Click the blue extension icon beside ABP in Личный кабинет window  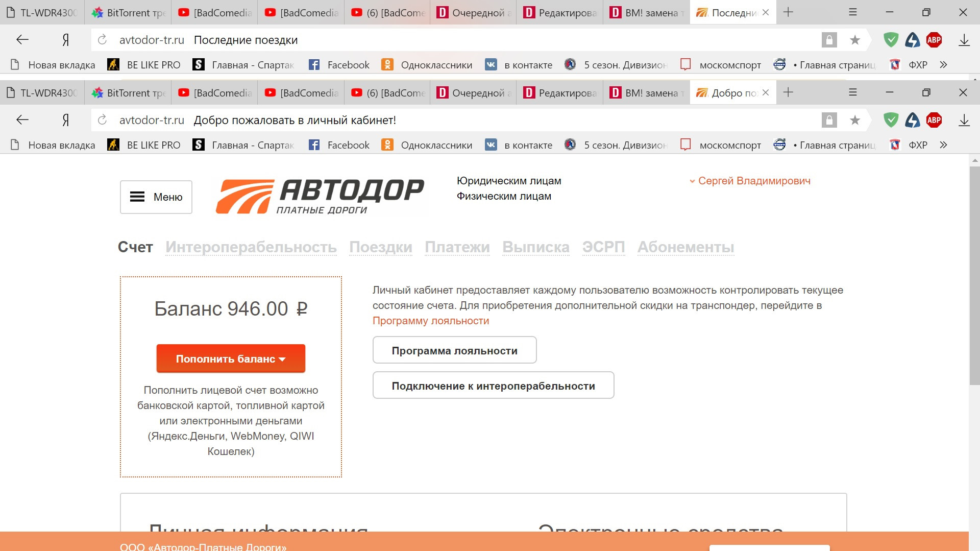tap(913, 120)
